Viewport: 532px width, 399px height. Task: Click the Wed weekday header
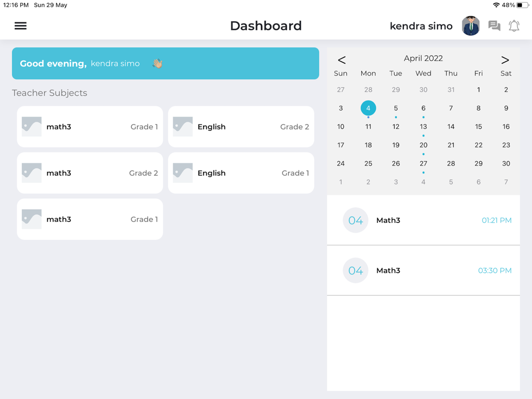tap(423, 73)
